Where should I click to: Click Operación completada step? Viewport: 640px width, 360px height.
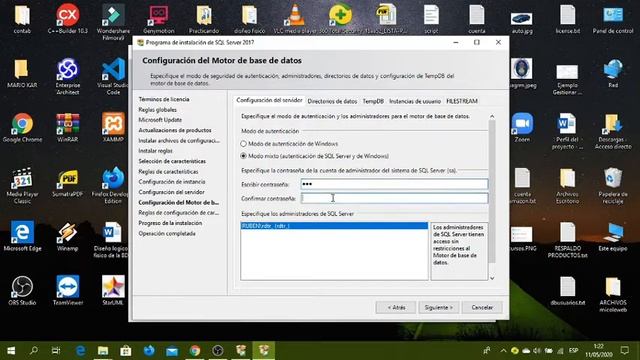167,233
